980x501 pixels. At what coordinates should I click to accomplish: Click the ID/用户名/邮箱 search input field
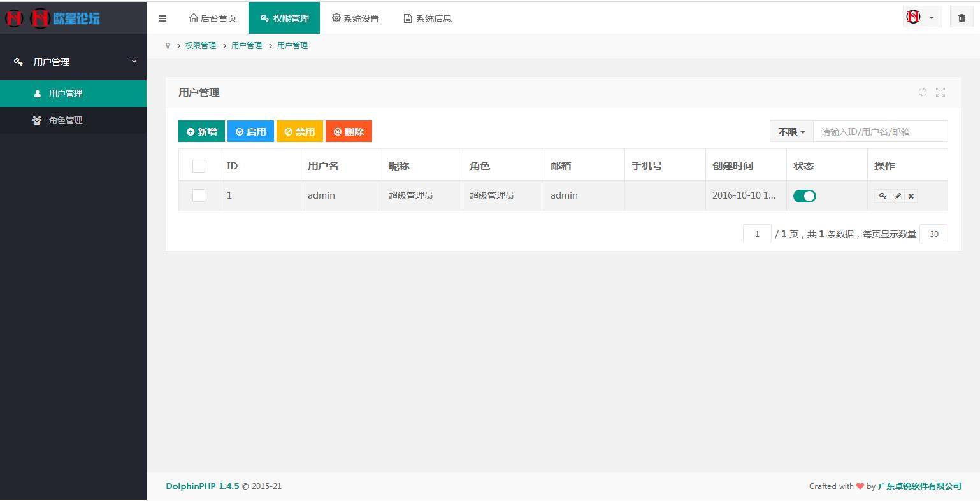coord(879,131)
